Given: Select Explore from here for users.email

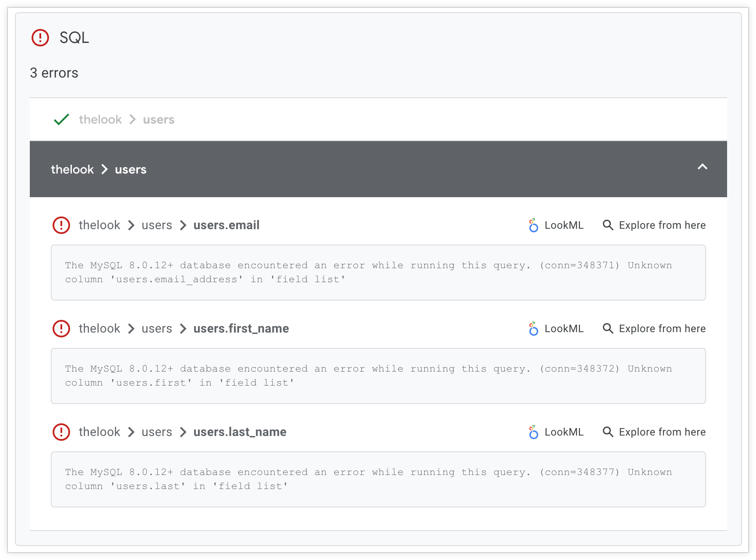Looking at the screenshot, I should pos(661,225).
